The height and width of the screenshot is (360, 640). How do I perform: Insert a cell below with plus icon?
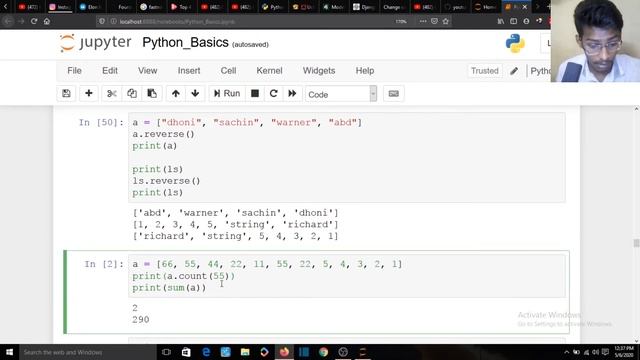pos(89,93)
